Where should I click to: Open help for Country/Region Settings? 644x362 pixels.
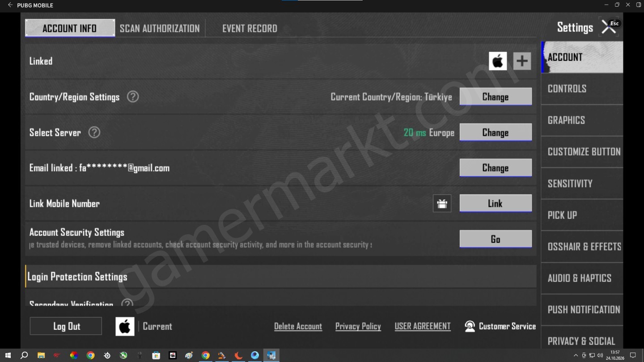(x=133, y=97)
